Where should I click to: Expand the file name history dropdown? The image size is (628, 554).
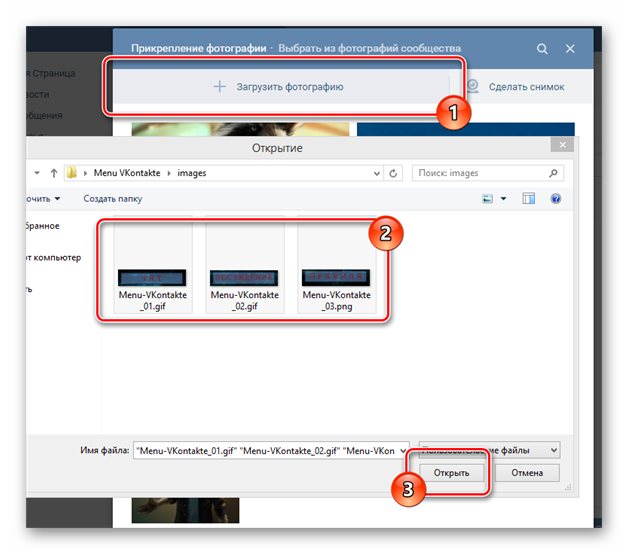[404, 451]
